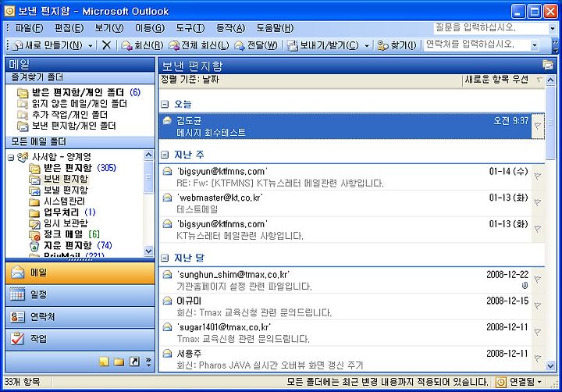The image size is (562, 392).
Task: Toggle flag on 이규미 message
Action: (538, 305)
